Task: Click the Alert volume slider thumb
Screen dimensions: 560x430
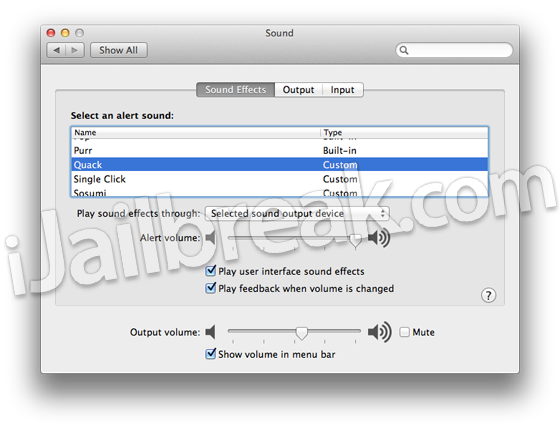Action: 355,241
